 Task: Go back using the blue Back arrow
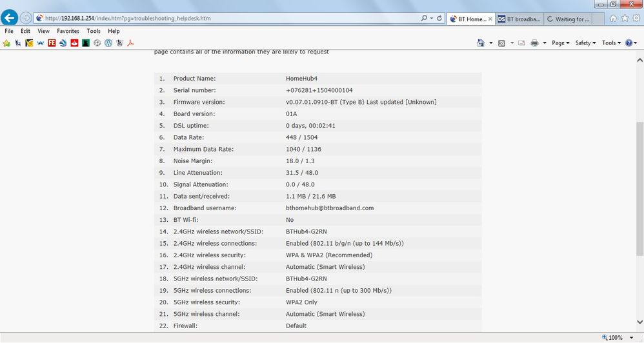click(x=9, y=18)
